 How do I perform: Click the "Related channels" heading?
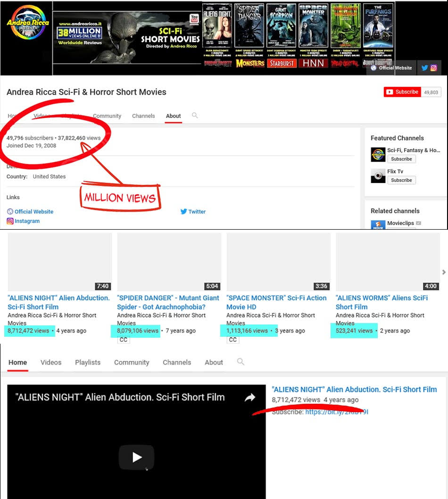click(x=395, y=211)
